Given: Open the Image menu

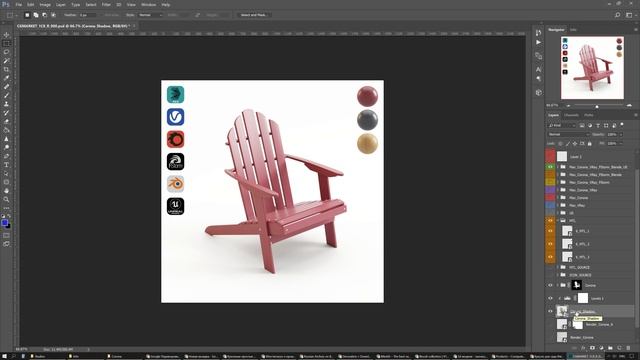Looking at the screenshot, I should coord(45,4).
